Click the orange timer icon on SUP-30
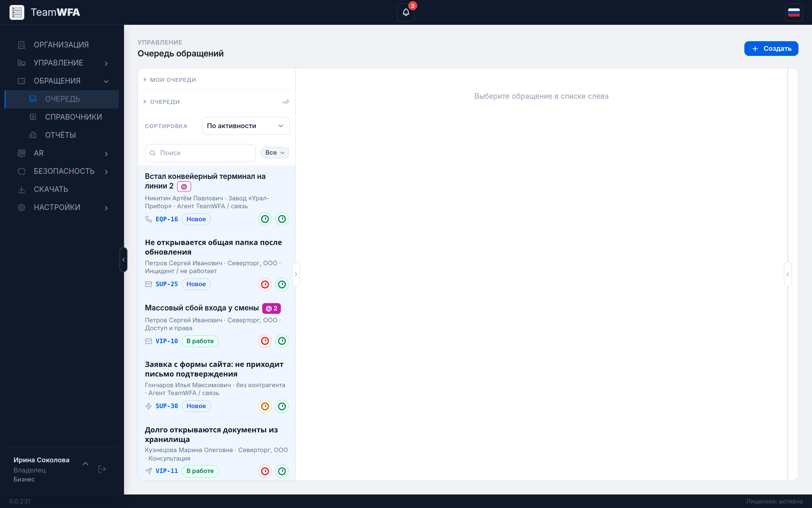Image resolution: width=812 pixels, height=508 pixels. click(x=265, y=406)
